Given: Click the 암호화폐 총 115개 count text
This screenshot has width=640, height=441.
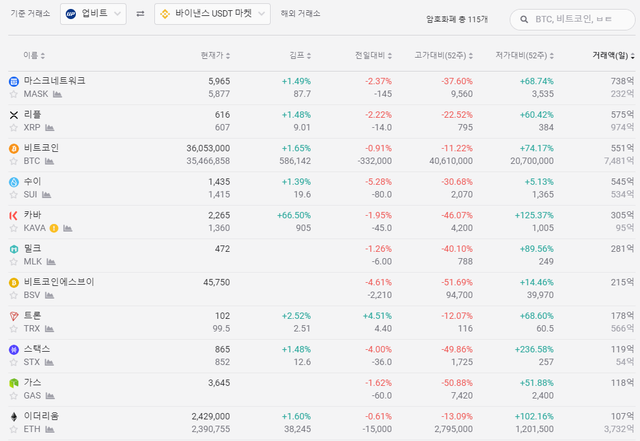Looking at the screenshot, I should tap(457, 19).
